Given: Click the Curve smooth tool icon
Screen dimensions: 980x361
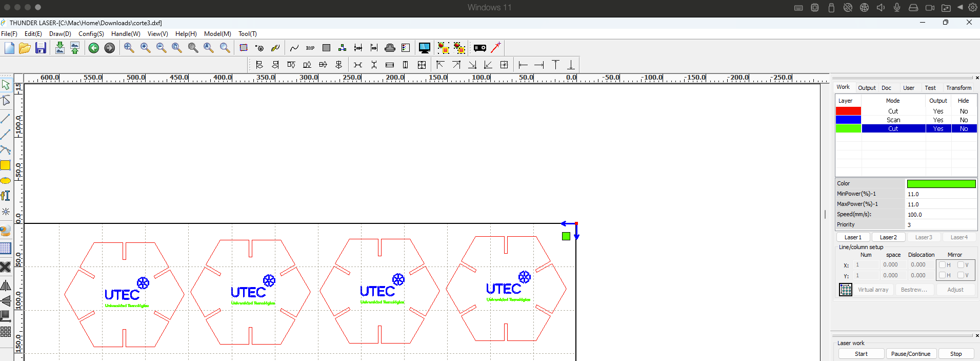Looking at the screenshot, I should (294, 48).
